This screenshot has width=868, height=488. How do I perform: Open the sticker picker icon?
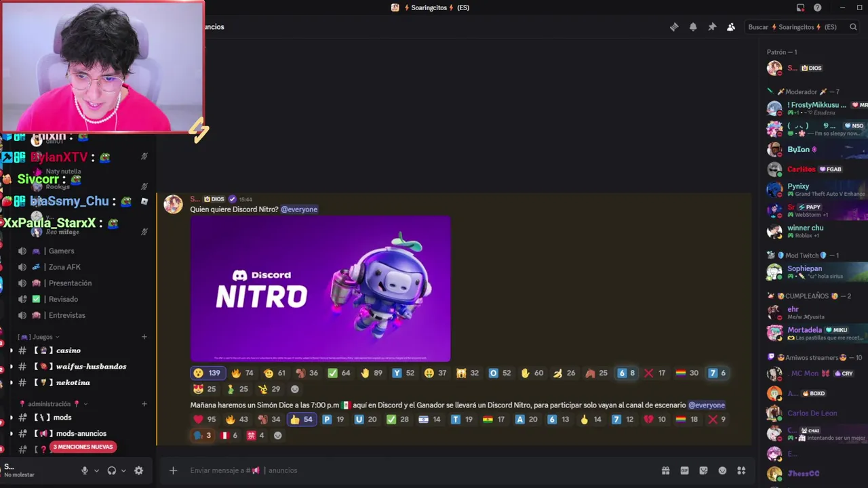(703, 470)
